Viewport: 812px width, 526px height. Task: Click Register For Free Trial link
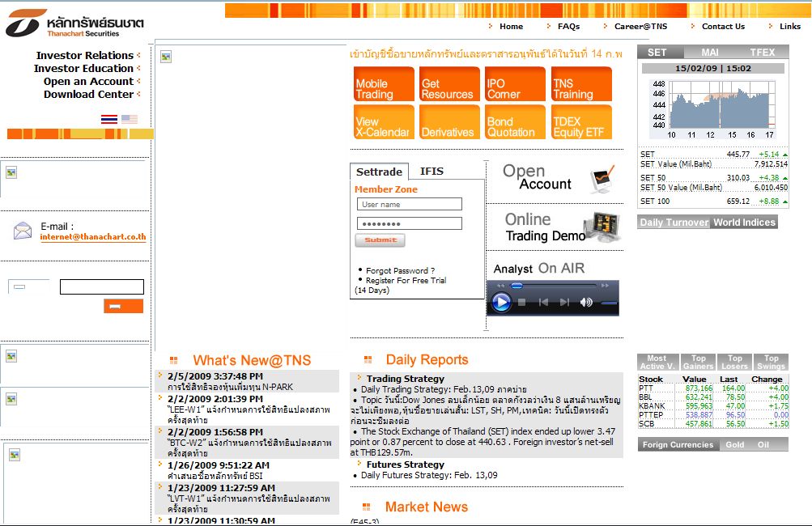406,280
